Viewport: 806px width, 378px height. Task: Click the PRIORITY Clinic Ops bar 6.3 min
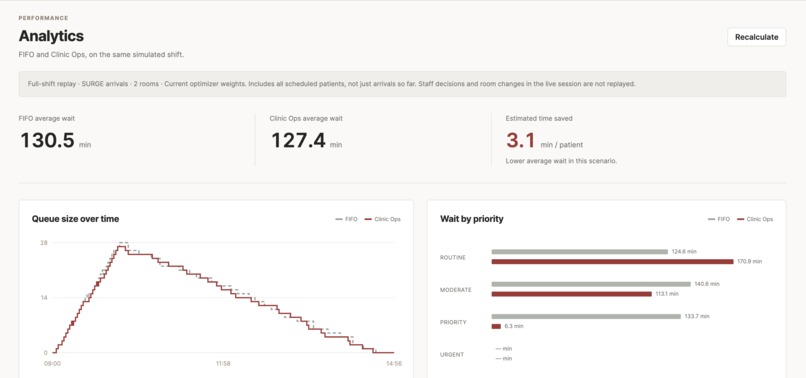[496, 326]
